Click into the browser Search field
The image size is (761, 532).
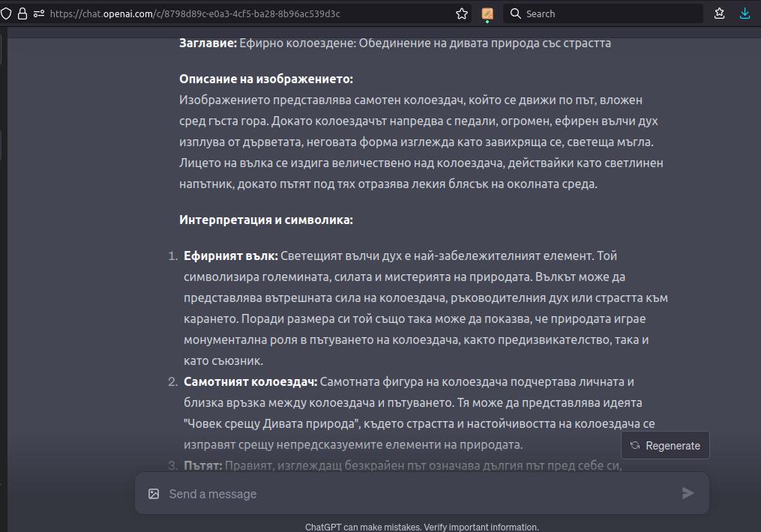point(607,13)
